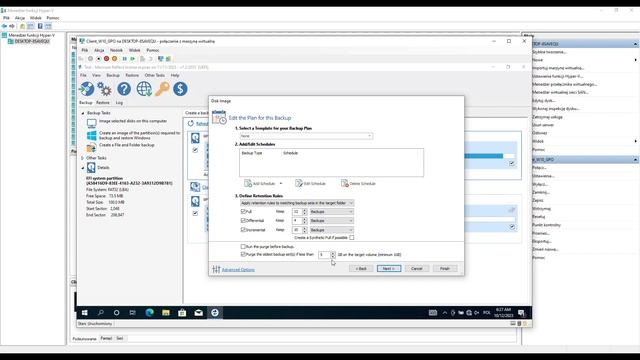Click the Next button
The width and height of the screenshot is (640, 360).
click(389, 269)
